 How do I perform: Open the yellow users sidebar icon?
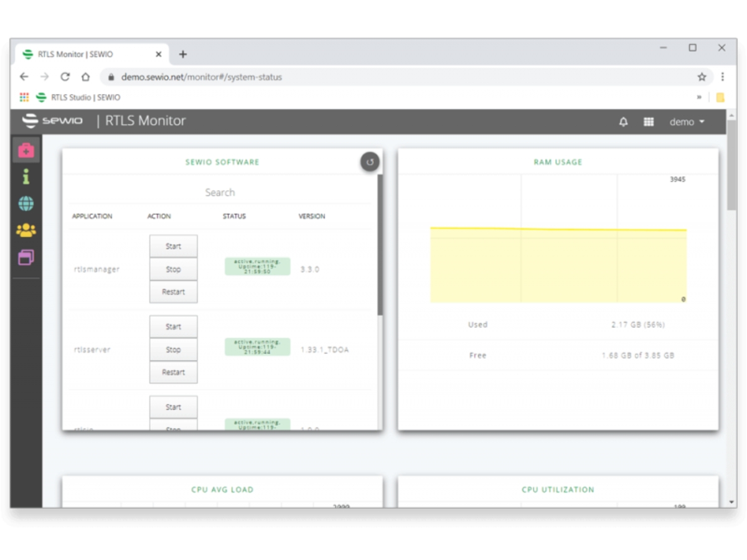[x=26, y=230]
